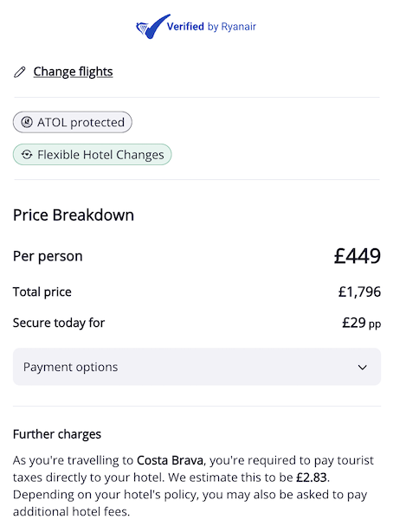Click the Secure today for label

(x=59, y=323)
